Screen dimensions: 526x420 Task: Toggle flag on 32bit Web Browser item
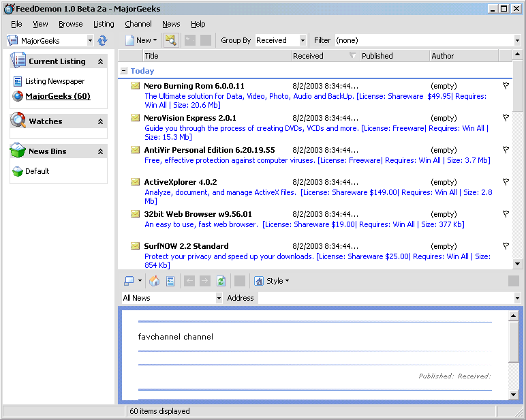(506, 214)
